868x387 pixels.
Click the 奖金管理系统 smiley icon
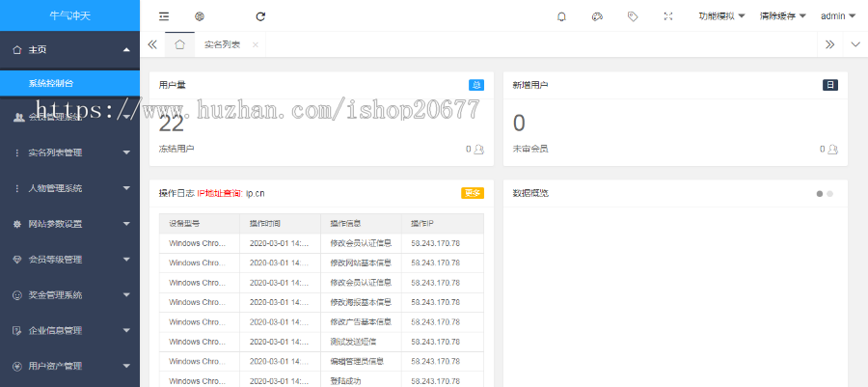pyautogui.click(x=16, y=295)
